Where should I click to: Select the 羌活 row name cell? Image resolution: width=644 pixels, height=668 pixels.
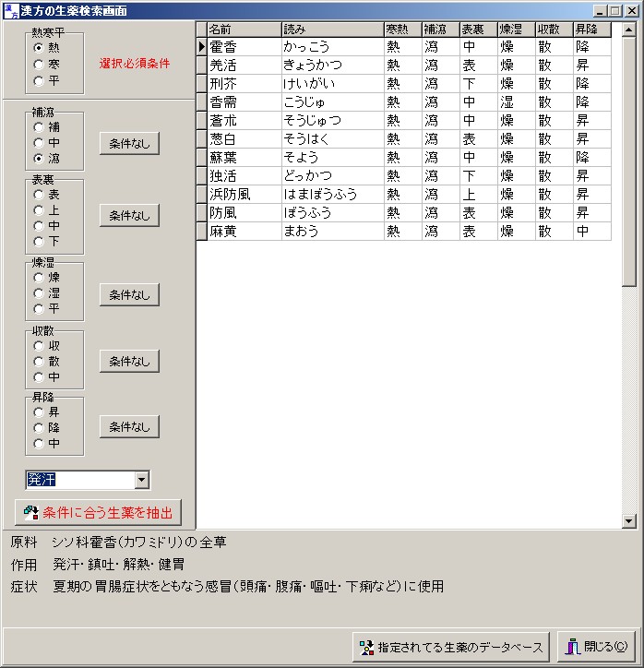point(244,65)
